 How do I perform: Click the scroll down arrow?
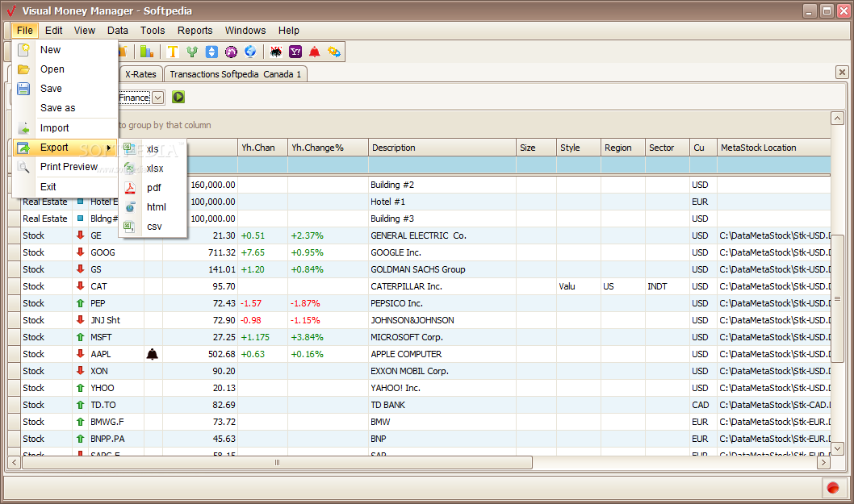[x=837, y=448]
